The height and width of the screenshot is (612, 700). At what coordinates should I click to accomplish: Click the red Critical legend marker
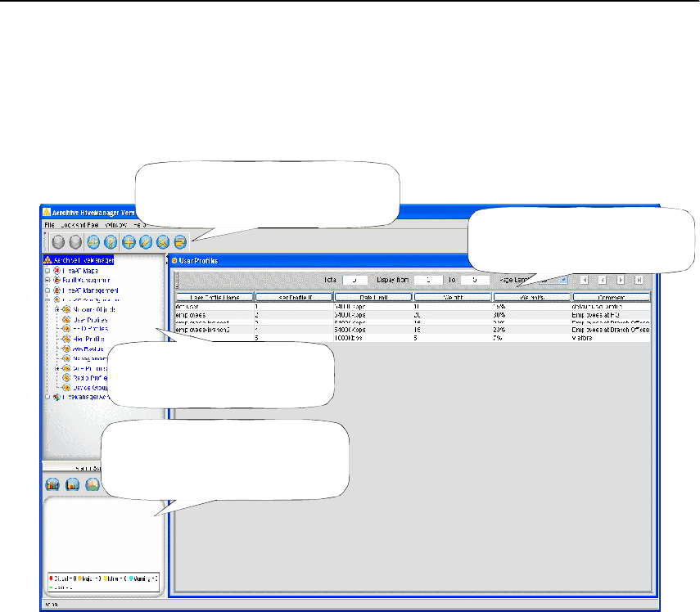(x=52, y=578)
